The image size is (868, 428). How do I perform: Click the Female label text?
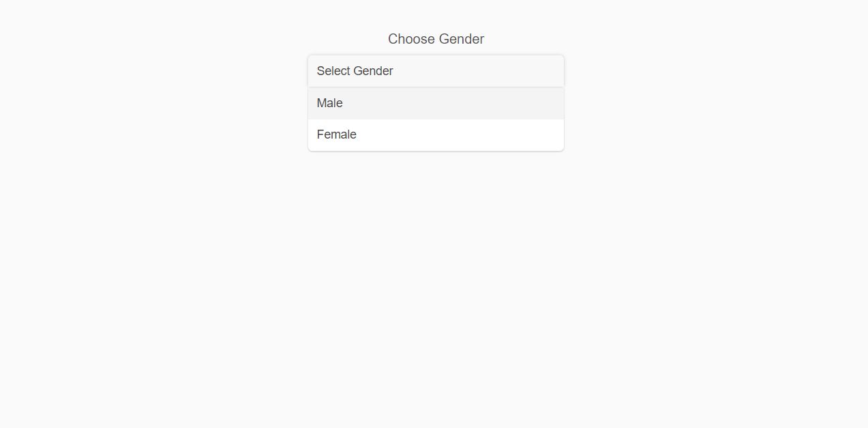336,134
